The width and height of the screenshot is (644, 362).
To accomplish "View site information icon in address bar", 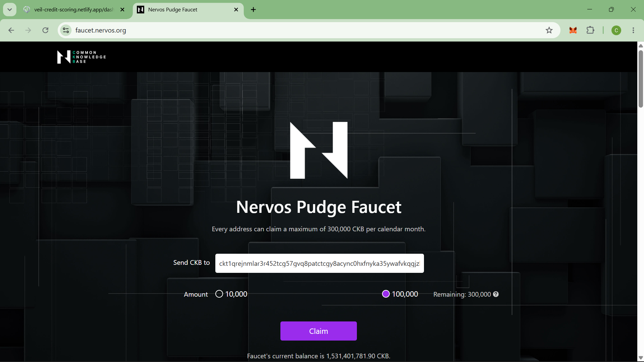I will click(x=66, y=31).
